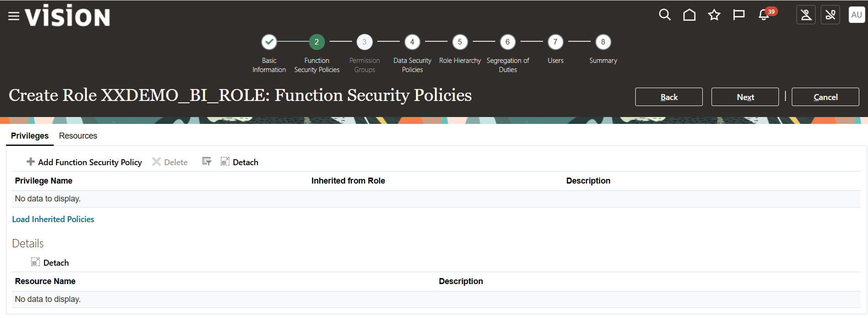This screenshot has height=318, width=868.
Task: Select the Privileges tab
Action: [30, 136]
